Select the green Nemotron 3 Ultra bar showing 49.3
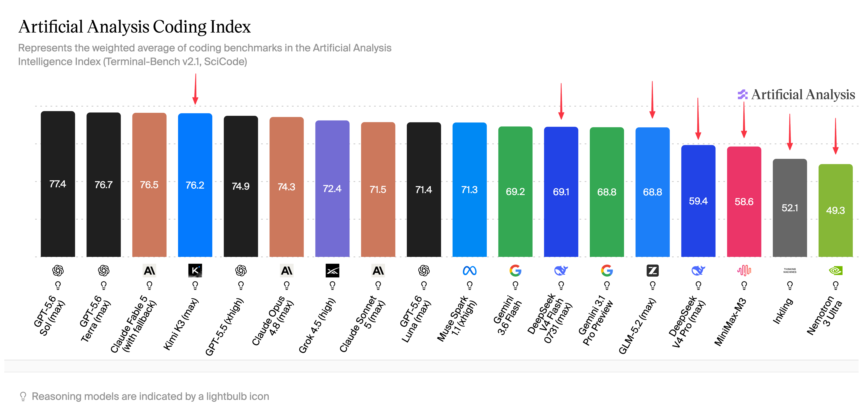The image size is (868, 417). [x=835, y=210]
